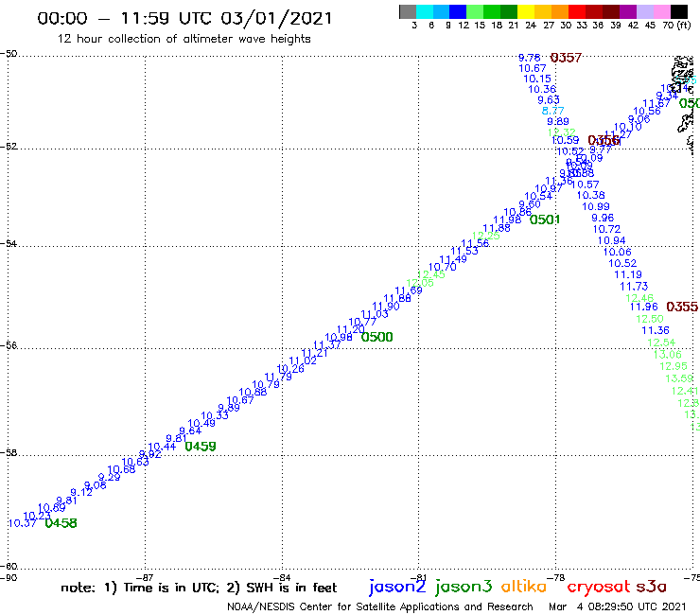
Task: Click the wave height value '10.06'
Action: [x=618, y=252]
